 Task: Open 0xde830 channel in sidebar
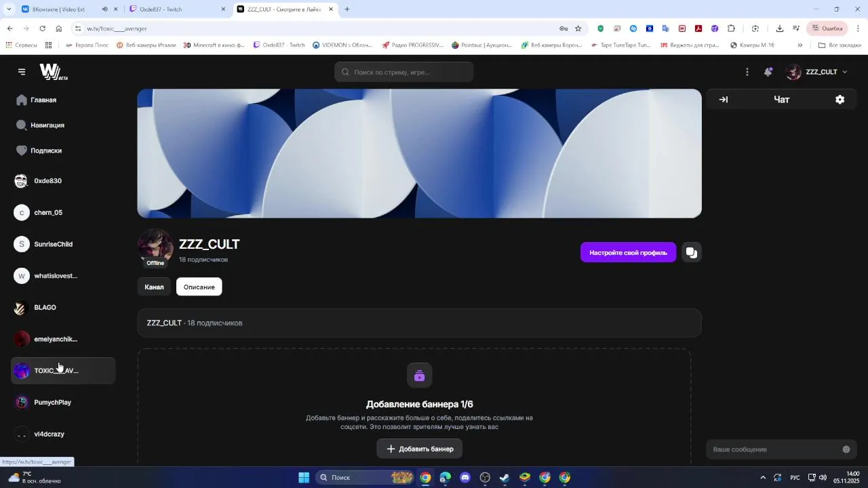pyautogui.click(x=63, y=181)
